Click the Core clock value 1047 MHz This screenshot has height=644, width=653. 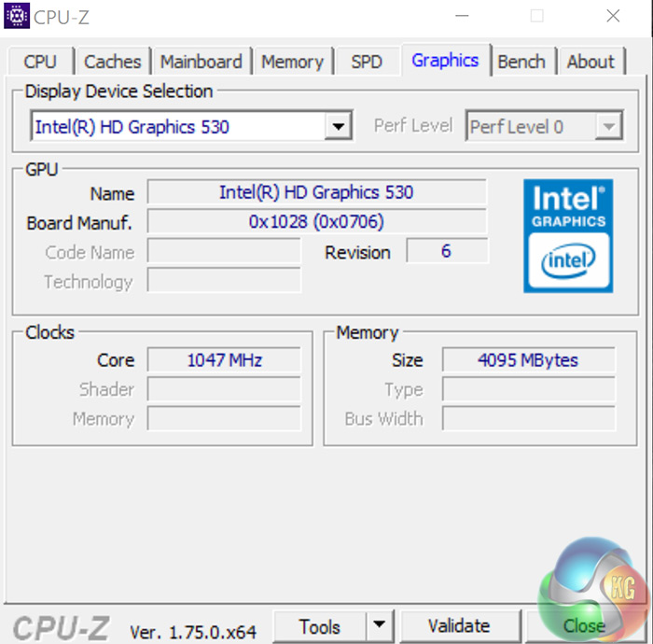click(x=224, y=360)
